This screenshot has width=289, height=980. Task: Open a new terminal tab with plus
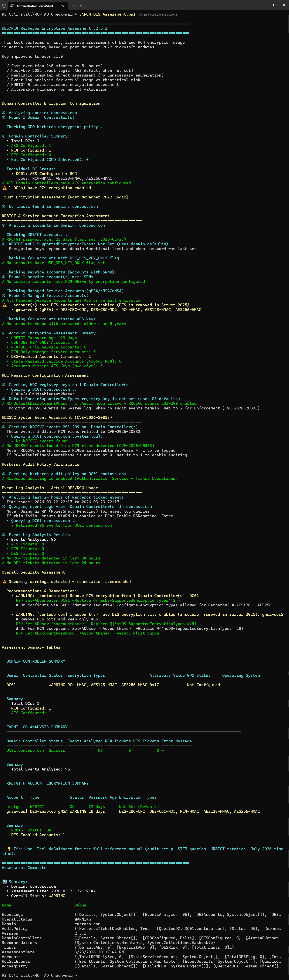pos(74,6)
